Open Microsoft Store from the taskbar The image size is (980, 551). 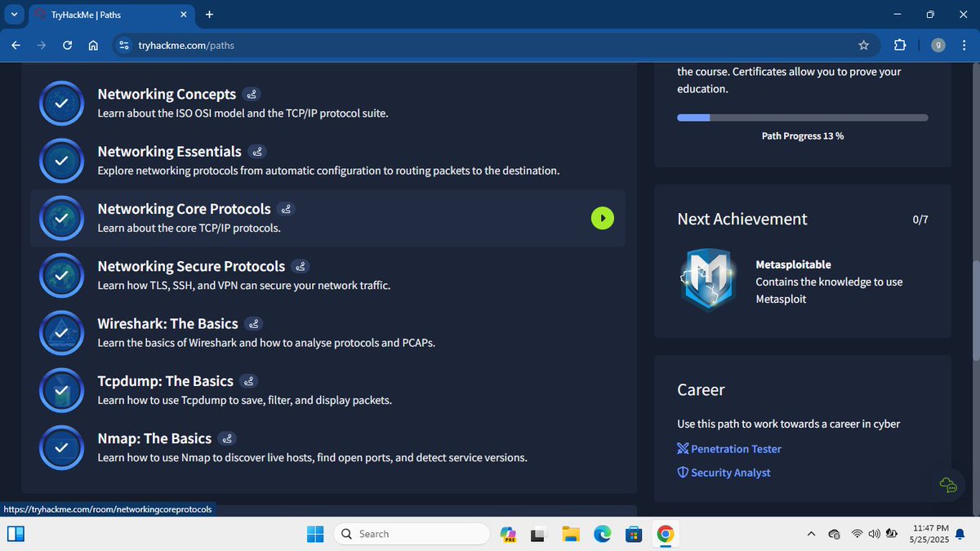[x=633, y=534]
